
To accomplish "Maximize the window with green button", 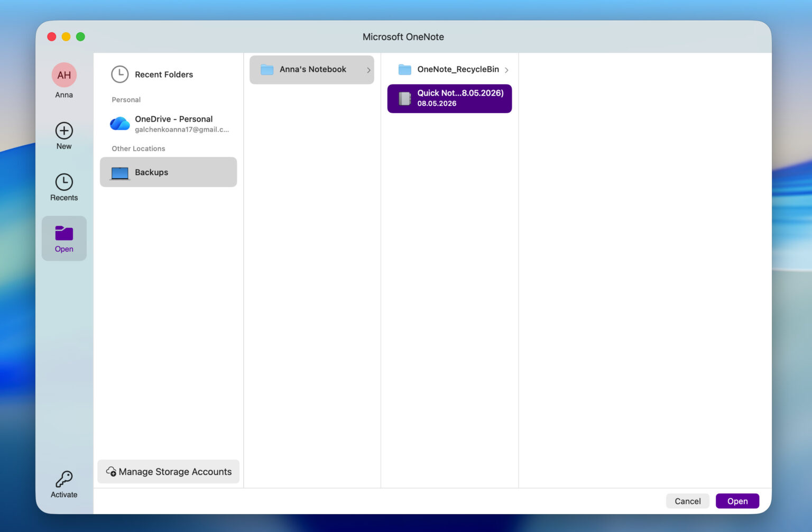I will point(80,36).
